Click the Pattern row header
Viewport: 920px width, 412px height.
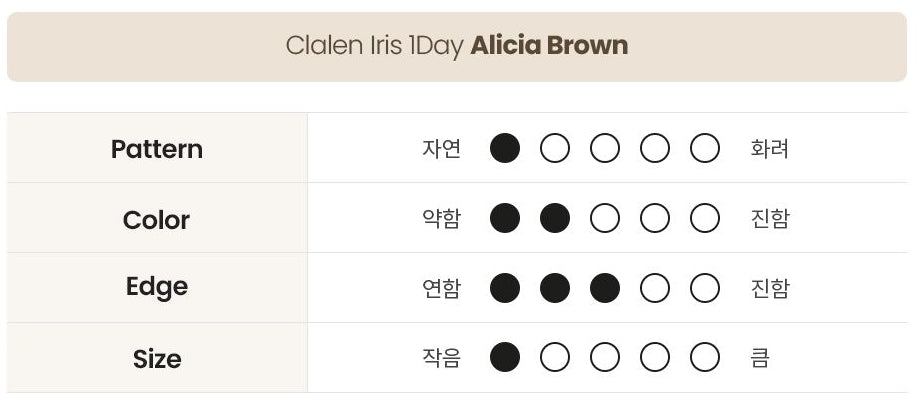pyautogui.click(x=157, y=149)
